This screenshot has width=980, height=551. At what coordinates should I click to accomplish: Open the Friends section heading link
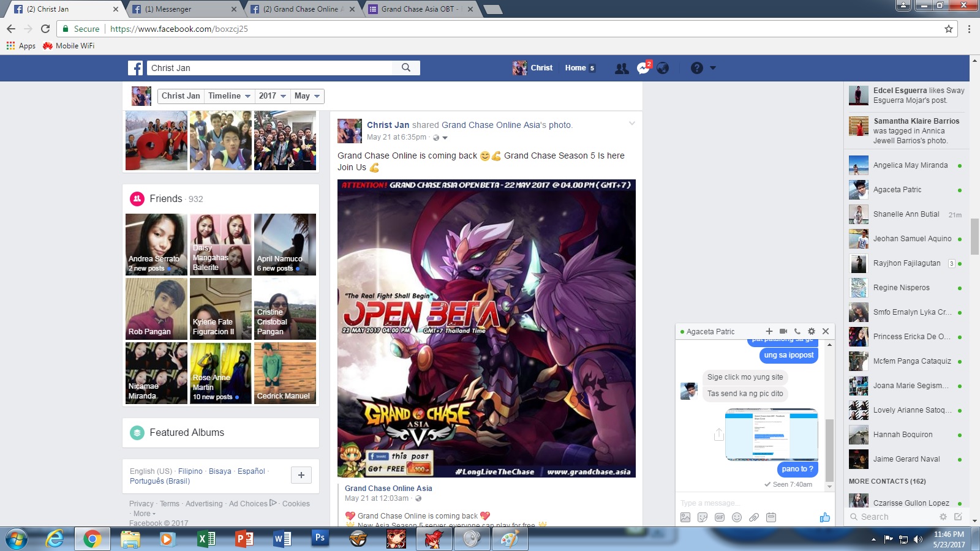[x=166, y=199]
